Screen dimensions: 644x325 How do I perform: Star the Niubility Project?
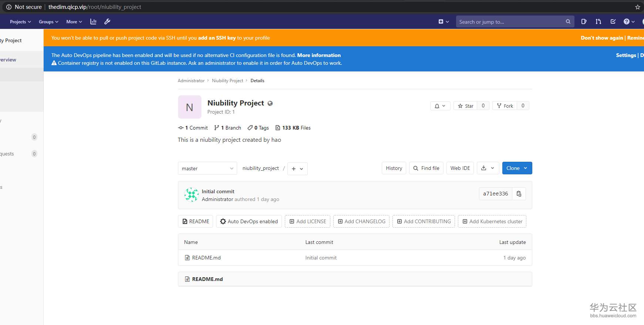[x=466, y=106]
